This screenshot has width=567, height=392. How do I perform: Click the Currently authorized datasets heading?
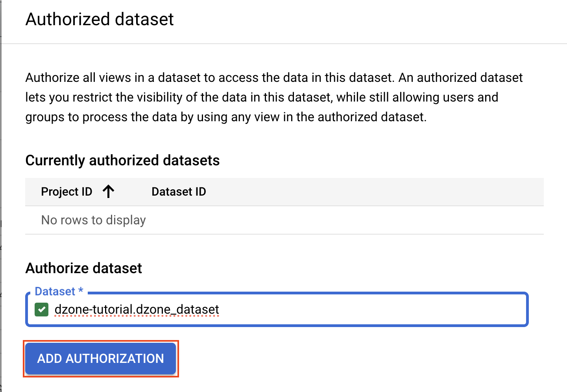coord(122,160)
